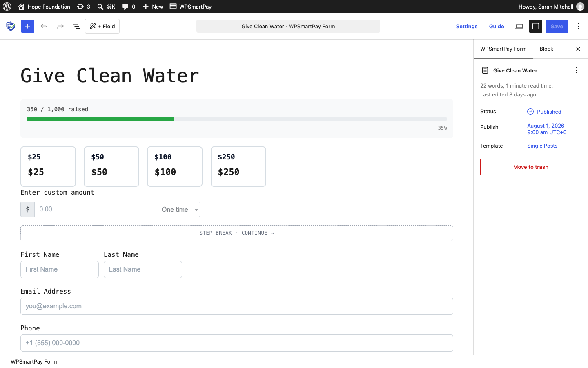Open the updates indicator showing 3

click(84, 7)
